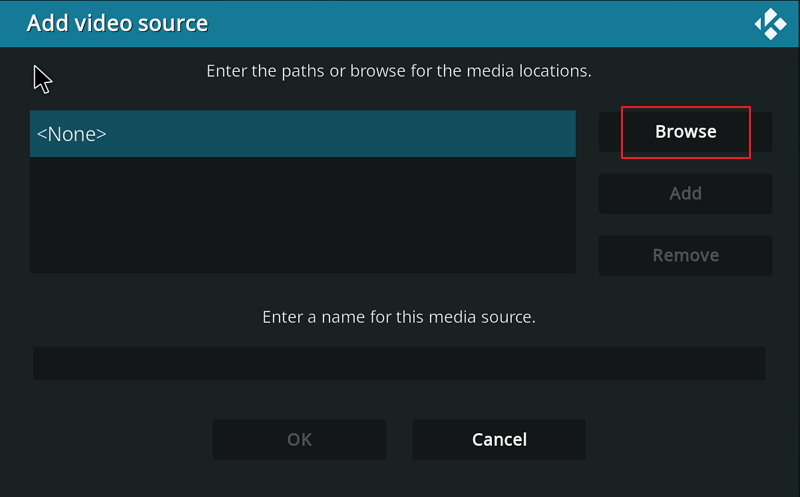Viewport: 800px width, 497px height.
Task: Click the Browse button
Action: 685,132
